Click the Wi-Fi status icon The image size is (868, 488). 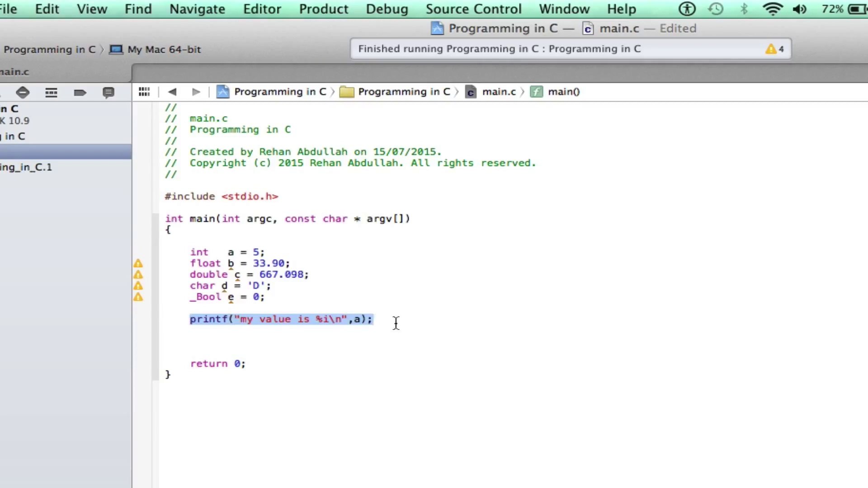773,9
